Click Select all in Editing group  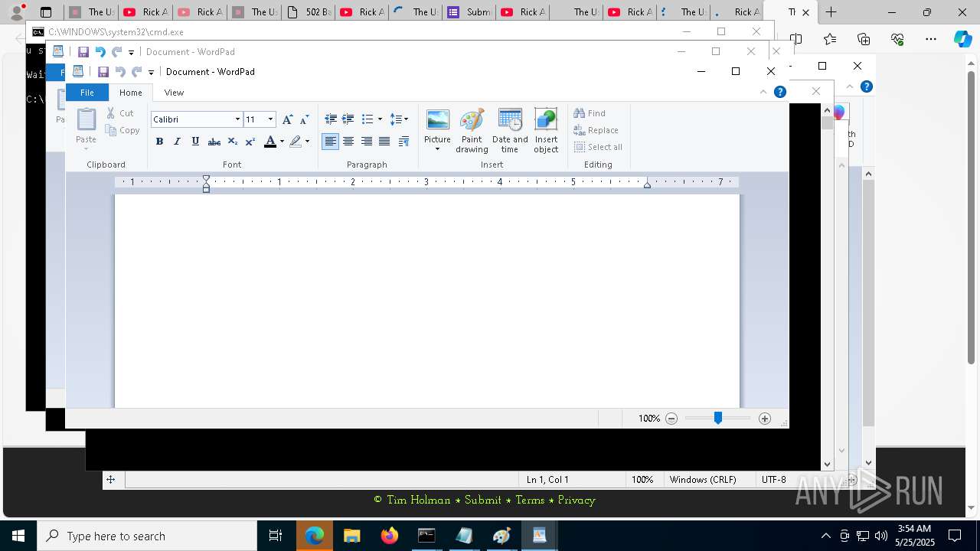tap(598, 147)
